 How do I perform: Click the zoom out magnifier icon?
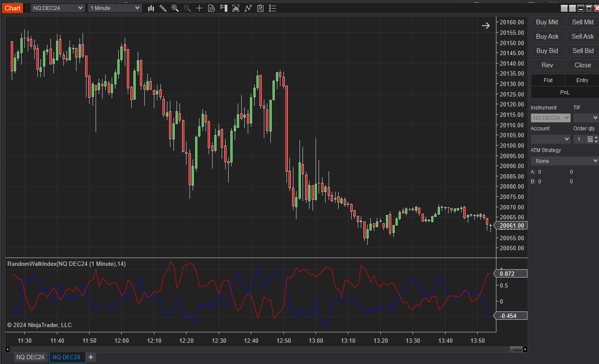point(187,8)
